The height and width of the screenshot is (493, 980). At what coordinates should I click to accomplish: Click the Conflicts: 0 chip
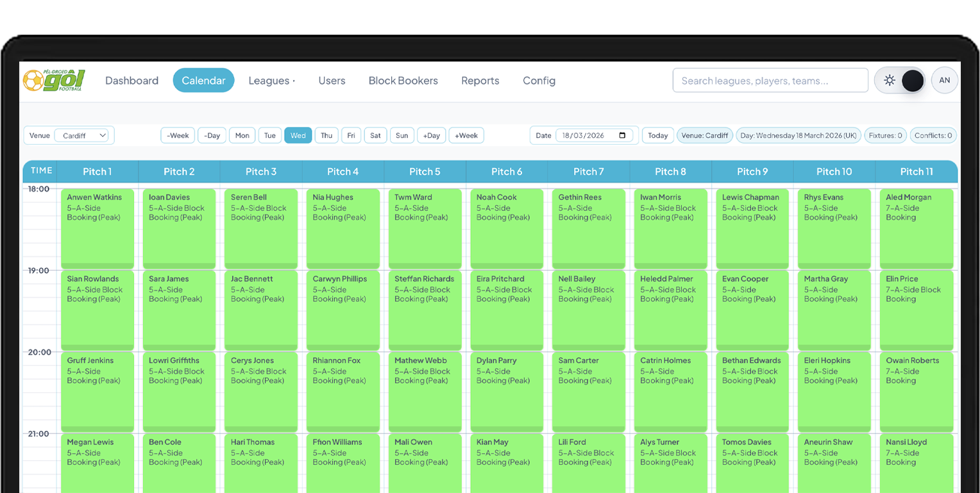point(933,135)
